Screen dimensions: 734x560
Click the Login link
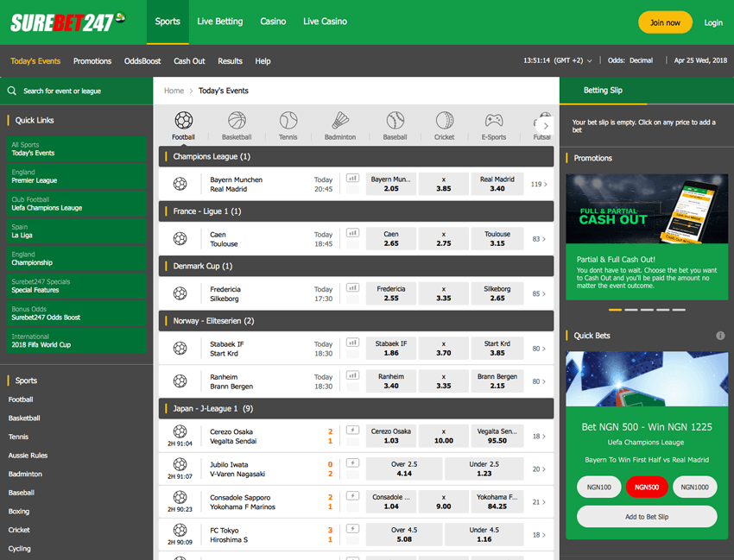click(x=713, y=22)
